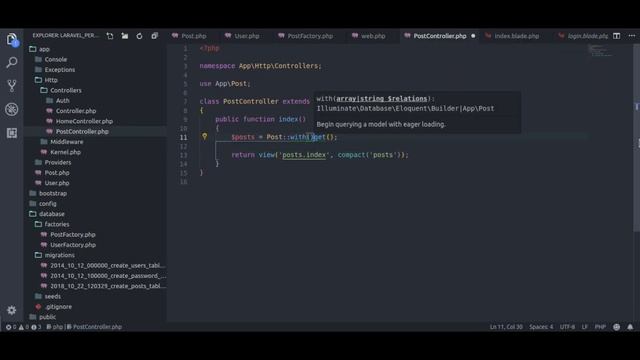This screenshot has width=640, height=360.
Task: Expand the Auth folder
Action: coord(62,100)
